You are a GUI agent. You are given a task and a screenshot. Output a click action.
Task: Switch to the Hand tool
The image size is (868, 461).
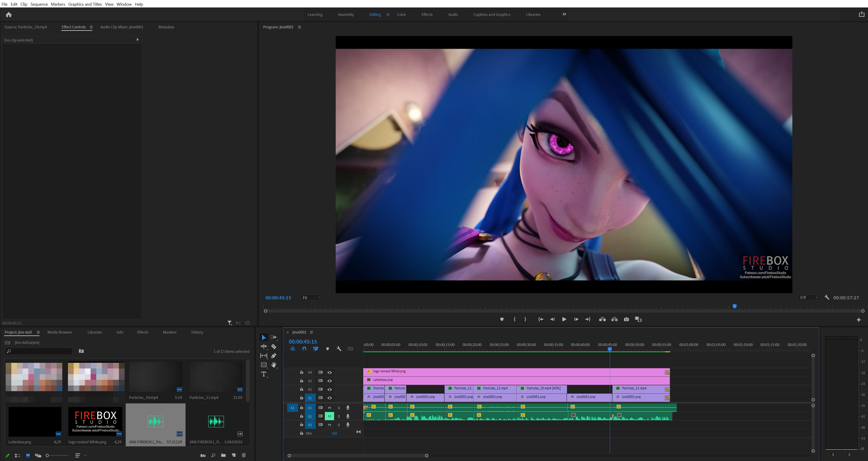click(x=274, y=365)
